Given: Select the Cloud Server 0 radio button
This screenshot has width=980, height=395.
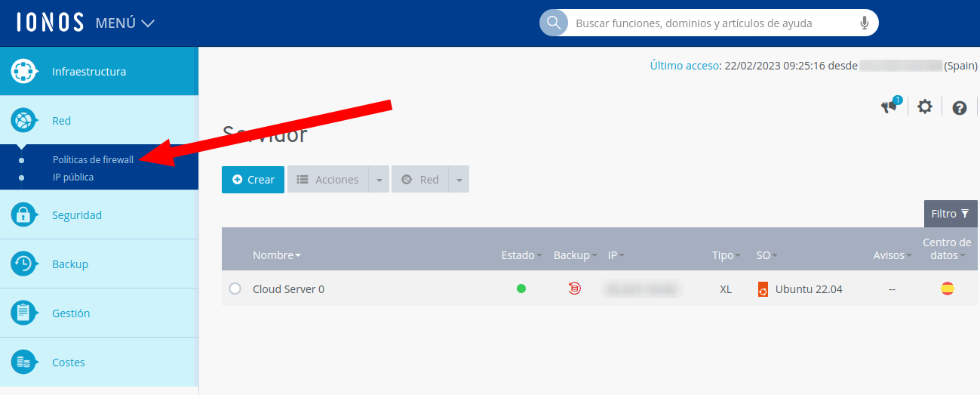Looking at the screenshot, I should pos(235,289).
